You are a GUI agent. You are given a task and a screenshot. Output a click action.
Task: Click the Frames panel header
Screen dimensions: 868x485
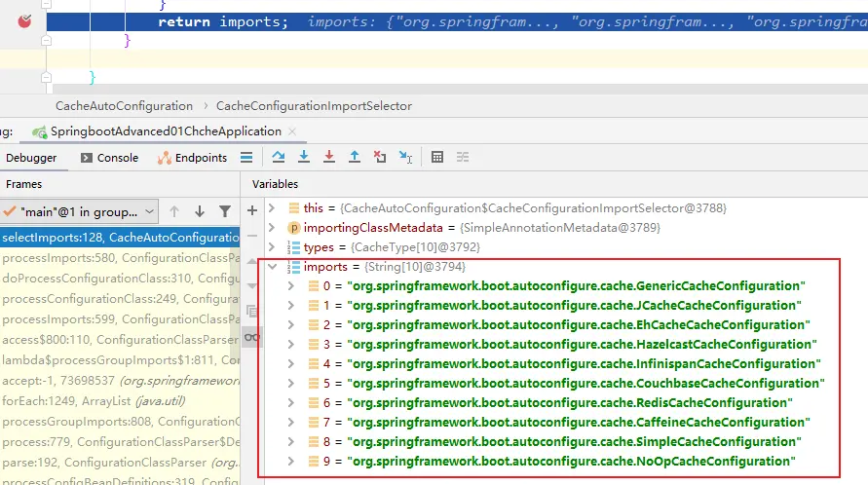[x=23, y=184]
